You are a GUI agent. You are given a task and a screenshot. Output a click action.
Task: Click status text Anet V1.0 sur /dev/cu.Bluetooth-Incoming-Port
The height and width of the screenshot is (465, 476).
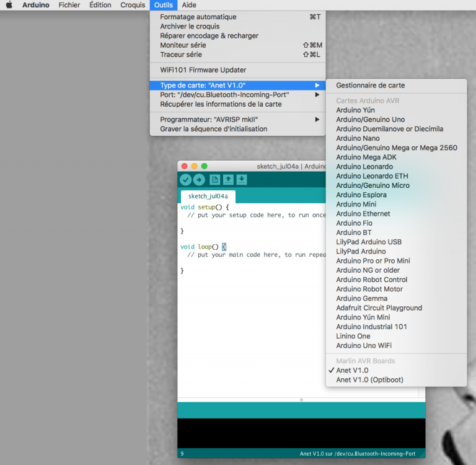[x=357, y=454]
